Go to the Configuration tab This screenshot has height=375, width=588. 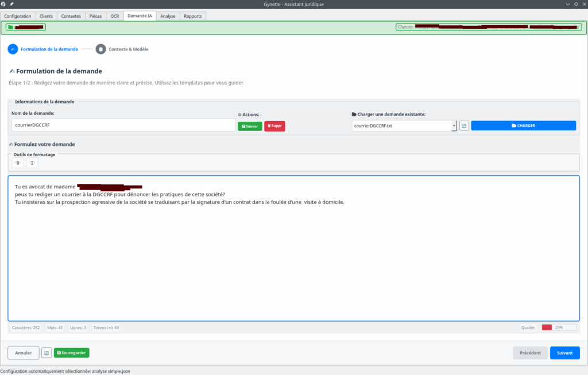pos(18,16)
